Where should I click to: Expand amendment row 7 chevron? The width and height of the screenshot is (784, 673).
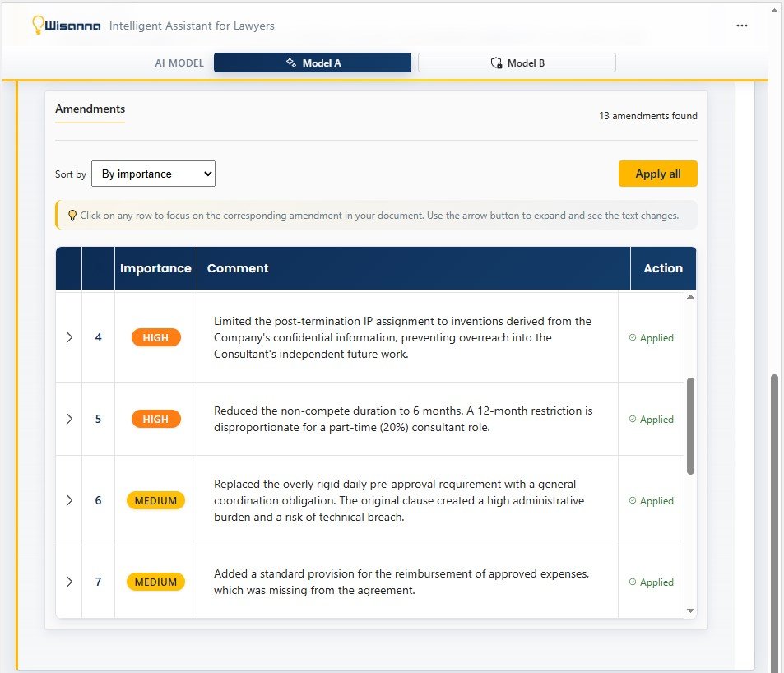(69, 582)
